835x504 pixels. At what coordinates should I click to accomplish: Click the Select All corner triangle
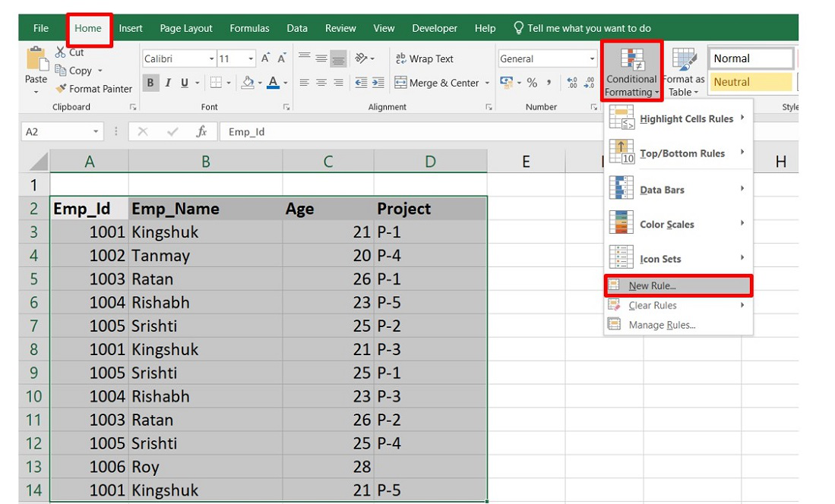coord(37,161)
